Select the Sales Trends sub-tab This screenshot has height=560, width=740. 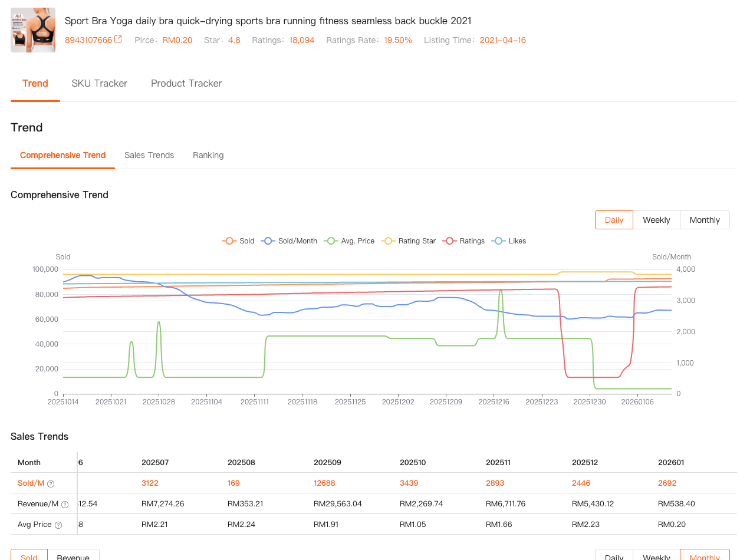(x=149, y=156)
